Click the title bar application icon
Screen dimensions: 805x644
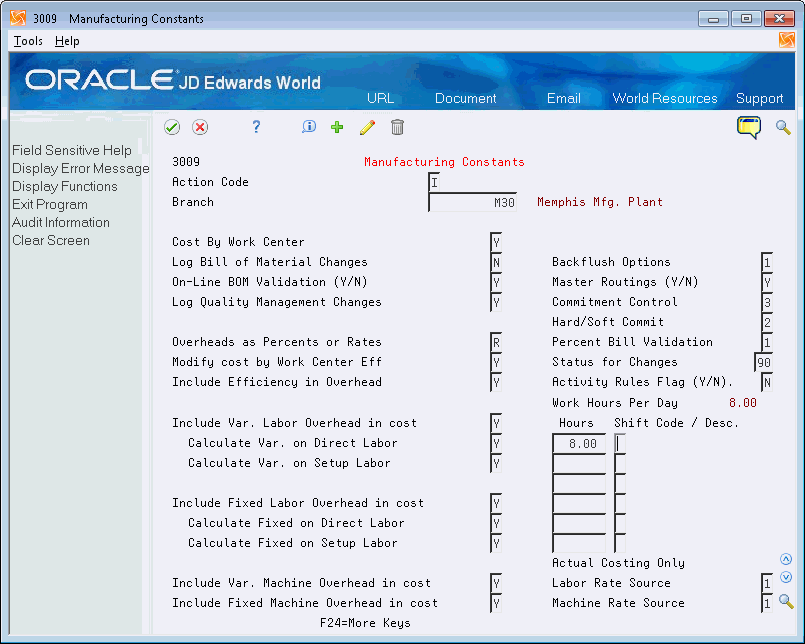tap(18, 18)
